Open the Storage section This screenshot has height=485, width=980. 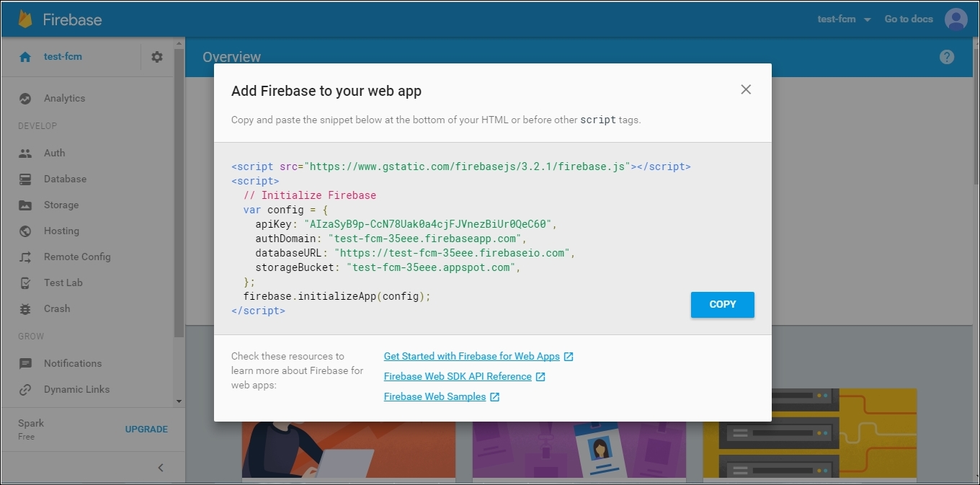tap(61, 205)
